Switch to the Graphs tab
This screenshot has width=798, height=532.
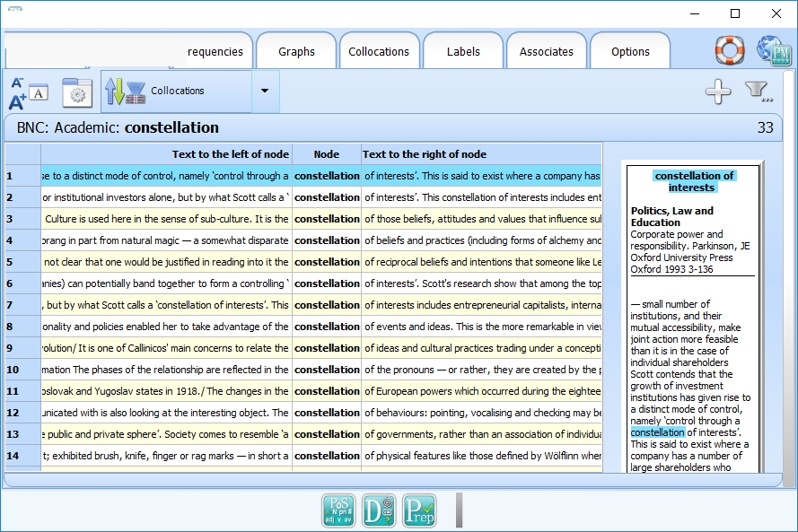coord(296,52)
